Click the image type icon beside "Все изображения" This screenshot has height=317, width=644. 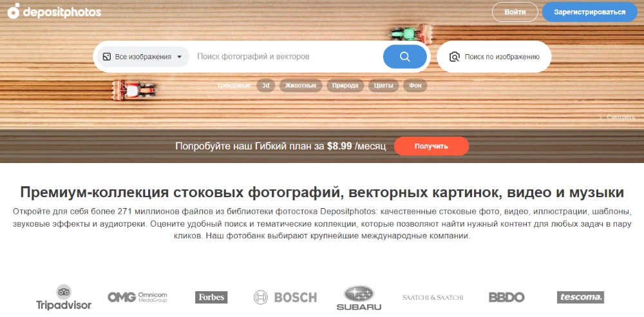(x=107, y=57)
